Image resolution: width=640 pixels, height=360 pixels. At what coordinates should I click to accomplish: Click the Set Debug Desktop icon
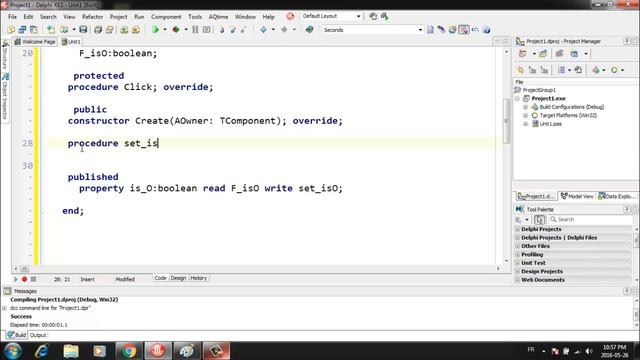[x=384, y=16]
